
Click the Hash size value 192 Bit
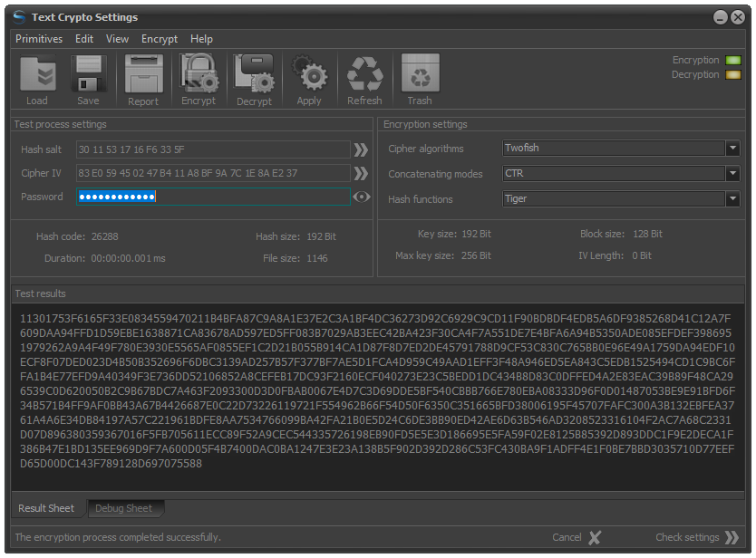click(322, 236)
